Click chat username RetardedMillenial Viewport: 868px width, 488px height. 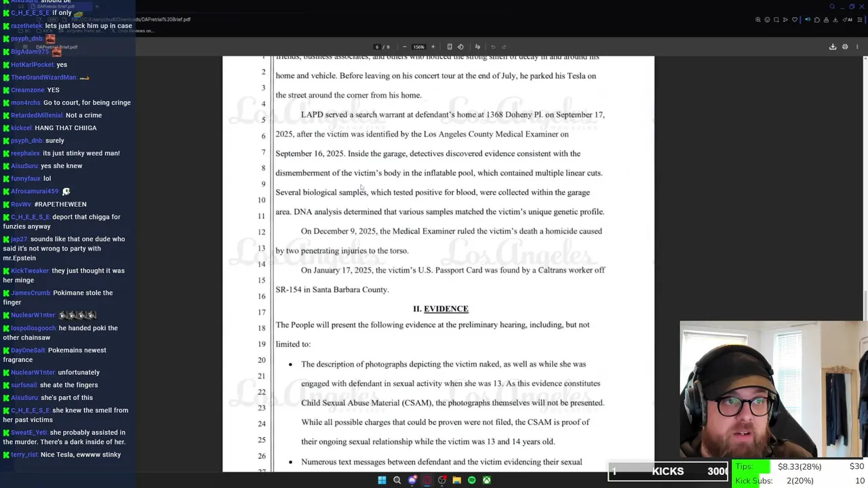click(x=37, y=115)
